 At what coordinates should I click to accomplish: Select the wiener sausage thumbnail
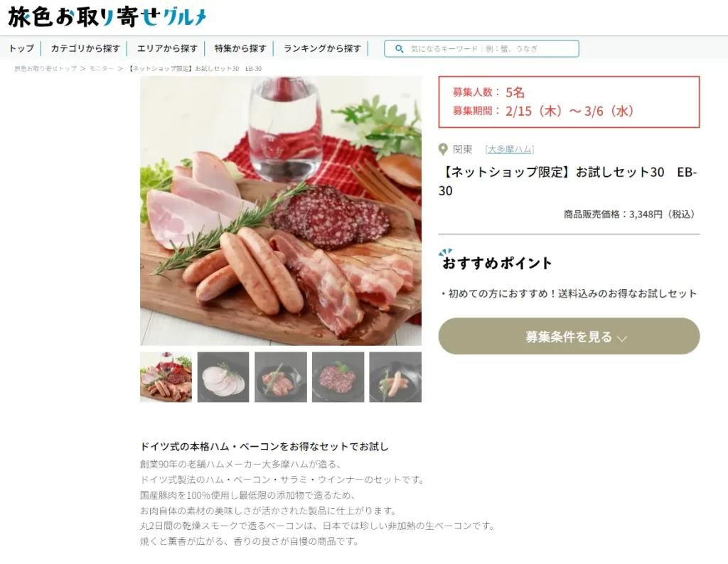click(395, 377)
